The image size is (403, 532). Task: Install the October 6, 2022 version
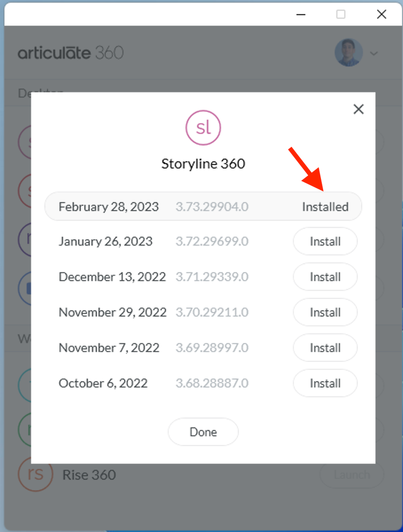pos(325,383)
